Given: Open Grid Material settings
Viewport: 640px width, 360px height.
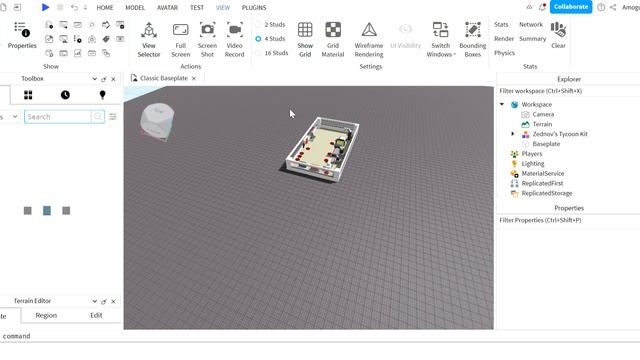Looking at the screenshot, I should tap(333, 40).
